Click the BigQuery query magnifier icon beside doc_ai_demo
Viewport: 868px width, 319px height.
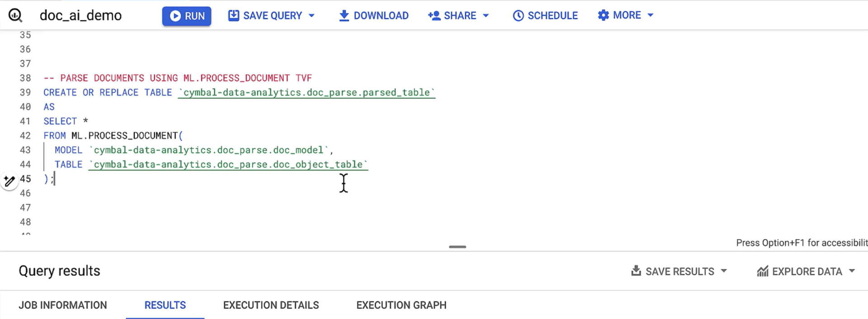coord(15,15)
